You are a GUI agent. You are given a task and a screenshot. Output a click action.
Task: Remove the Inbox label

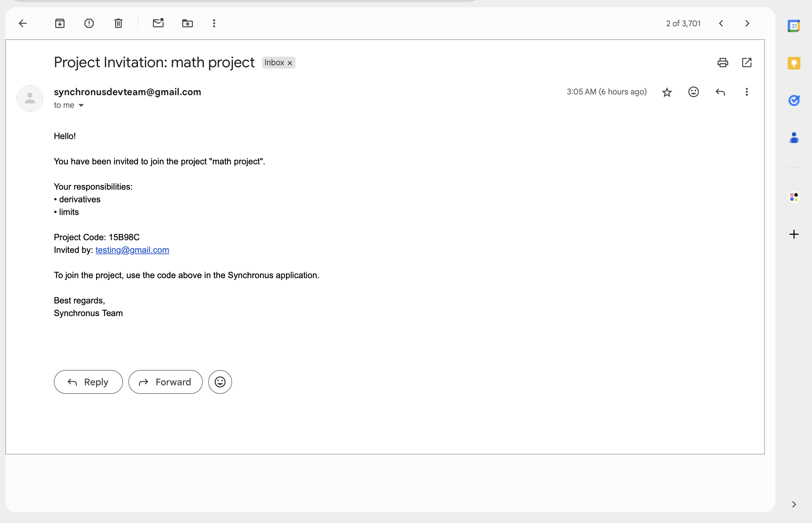click(x=290, y=63)
